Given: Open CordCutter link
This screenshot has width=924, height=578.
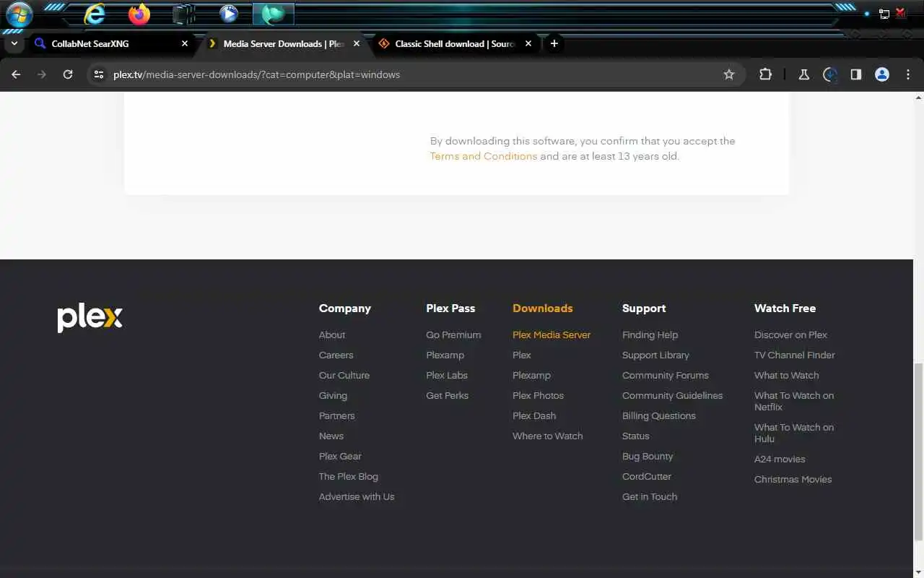Looking at the screenshot, I should (647, 476).
